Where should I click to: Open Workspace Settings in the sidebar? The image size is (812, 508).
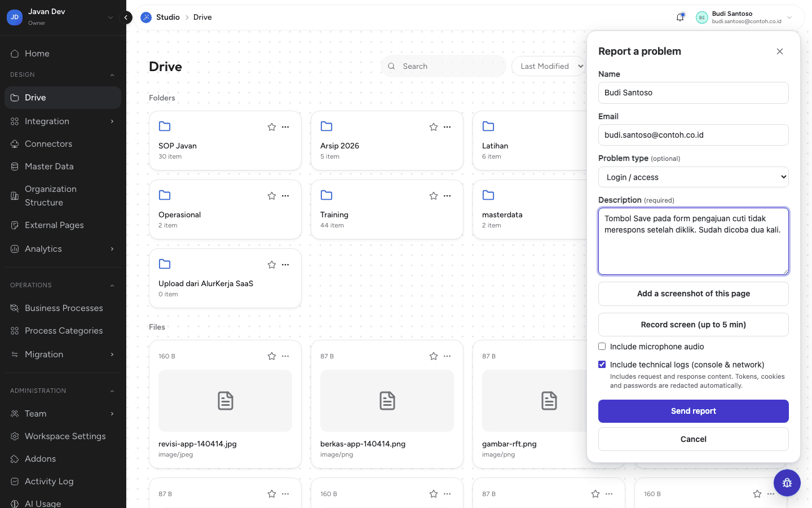click(63, 436)
